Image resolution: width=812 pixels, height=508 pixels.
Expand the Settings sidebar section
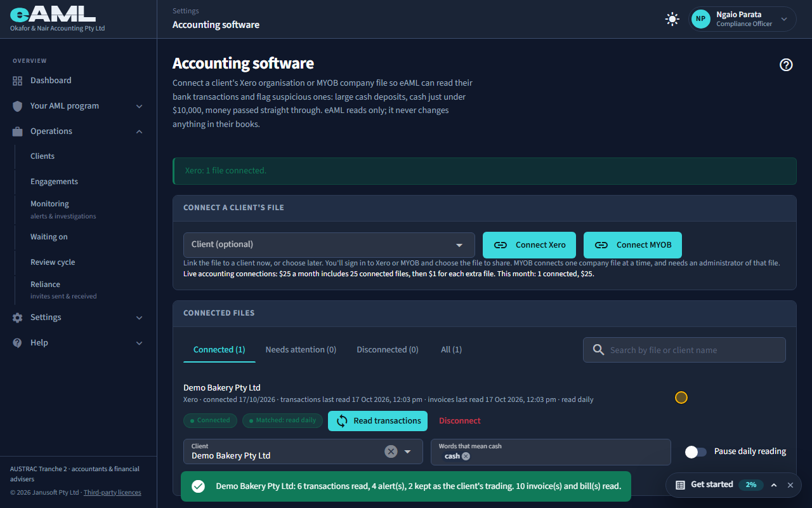(x=140, y=317)
